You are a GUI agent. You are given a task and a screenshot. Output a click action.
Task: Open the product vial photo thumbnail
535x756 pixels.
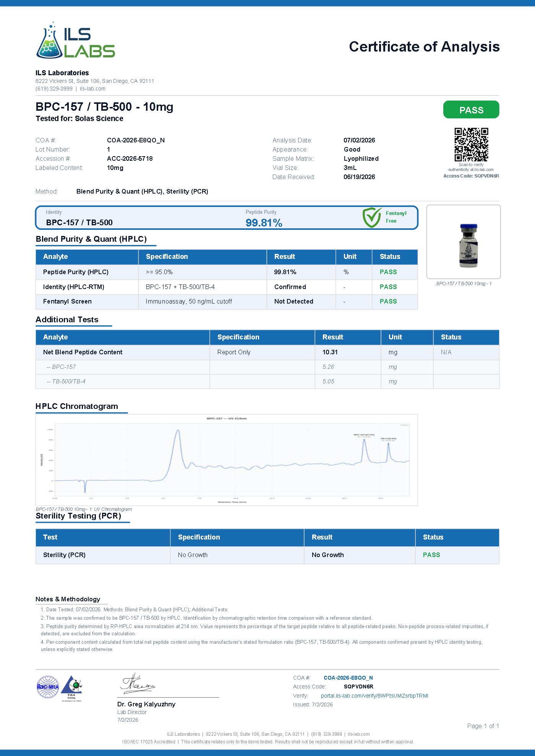[464, 242]
